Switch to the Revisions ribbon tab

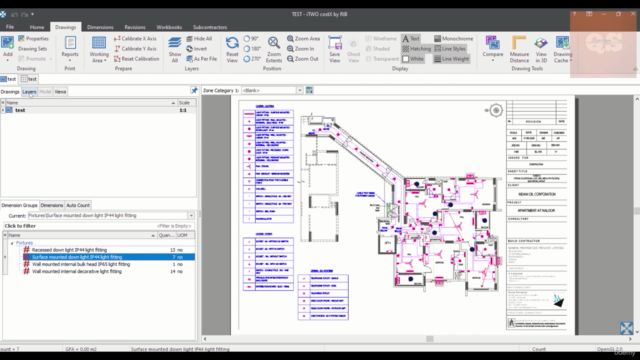(135, 27)
